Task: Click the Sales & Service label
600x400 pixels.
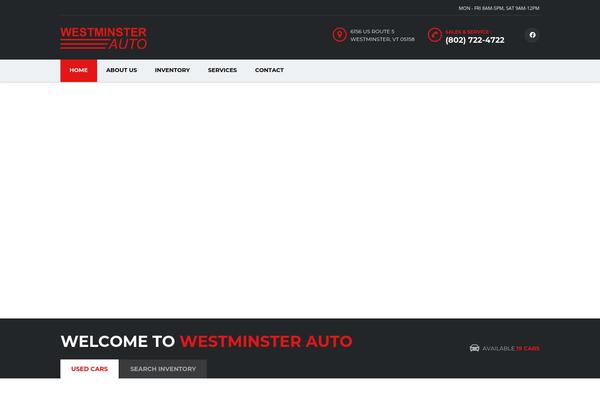Action: (467, 32)
